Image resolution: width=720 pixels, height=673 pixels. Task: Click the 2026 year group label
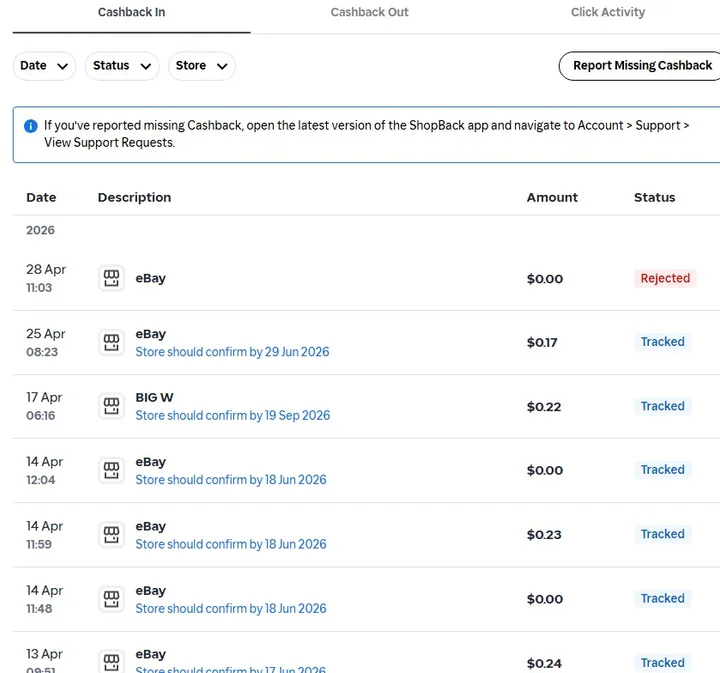click(40, 230)
